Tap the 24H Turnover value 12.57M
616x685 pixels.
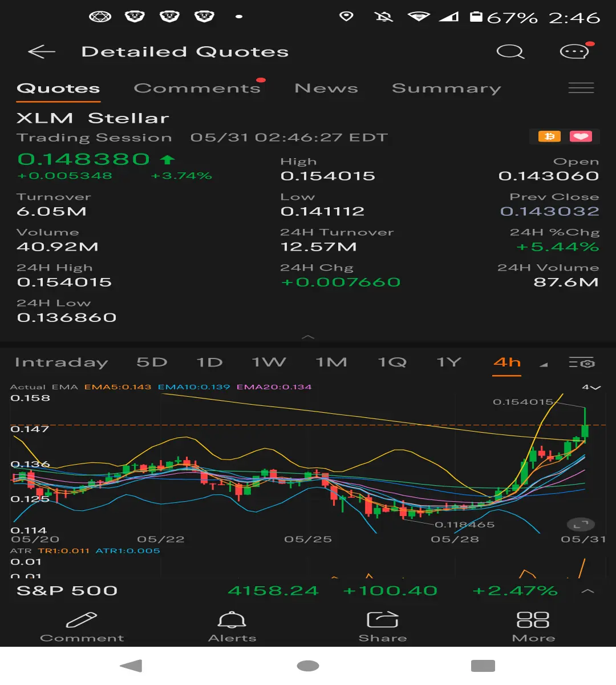(318, 247)
